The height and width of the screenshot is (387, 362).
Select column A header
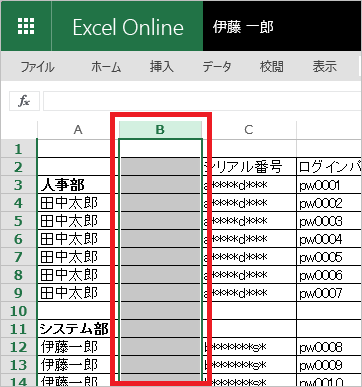coord(78,130)
